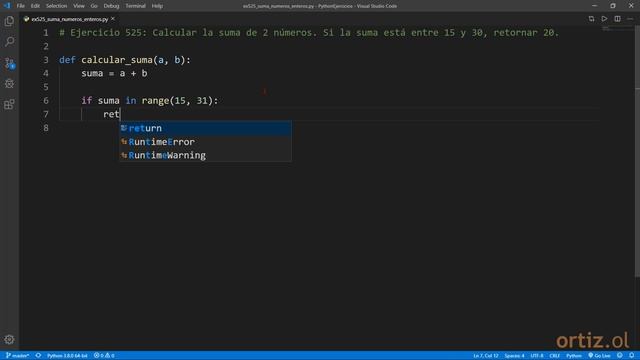The height and width of the screenshot is (360, 640).
Task: Click 'suma = a + b' on line 4
Action: 114,73
